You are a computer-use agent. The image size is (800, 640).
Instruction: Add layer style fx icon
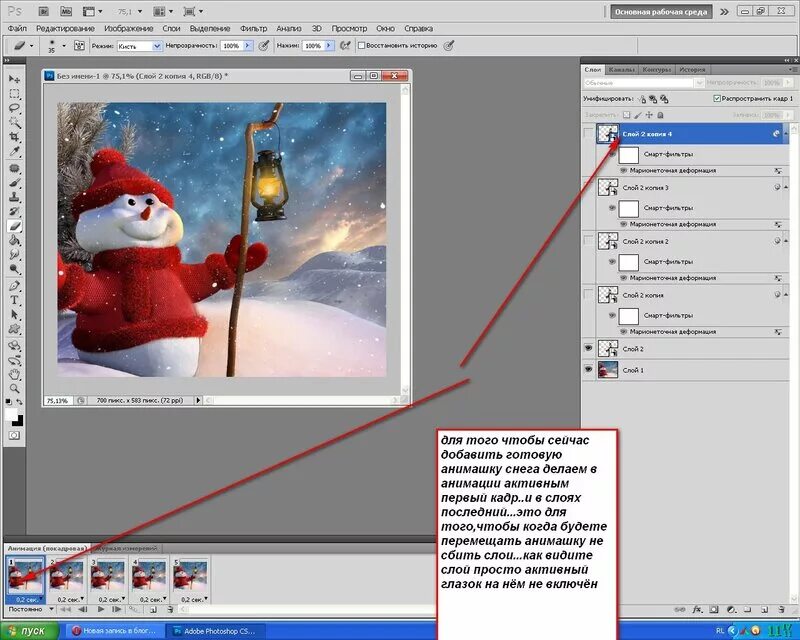(x=697, y=609)
